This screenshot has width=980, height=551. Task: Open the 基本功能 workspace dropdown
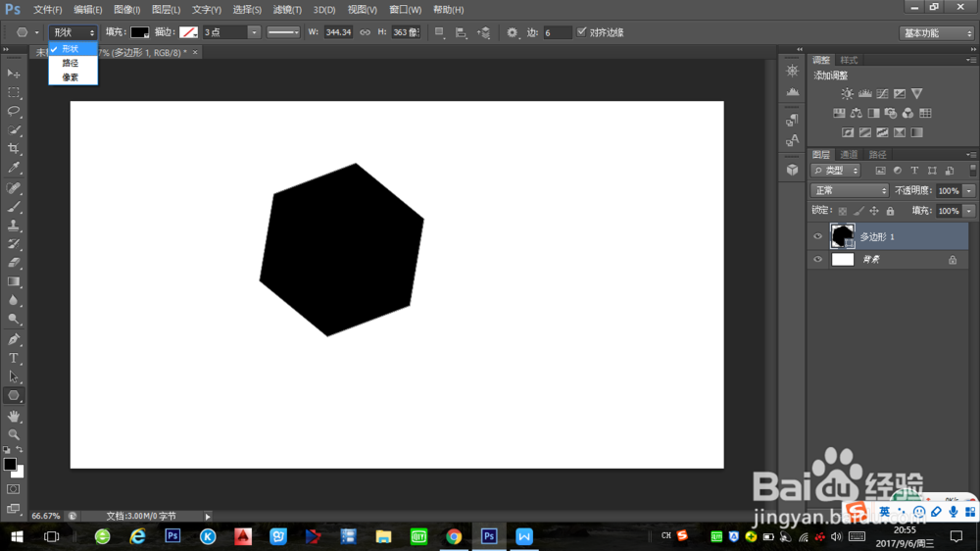point(936,32)
